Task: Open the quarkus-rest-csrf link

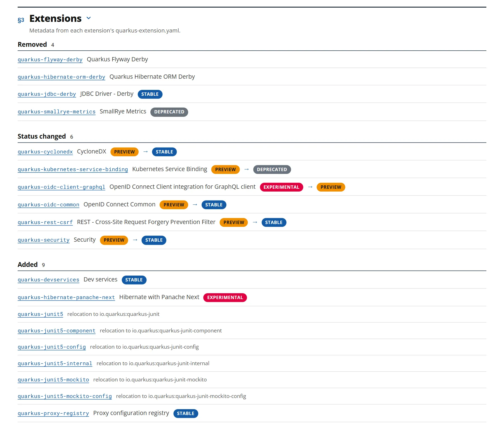Action: [x=45, y=222]
